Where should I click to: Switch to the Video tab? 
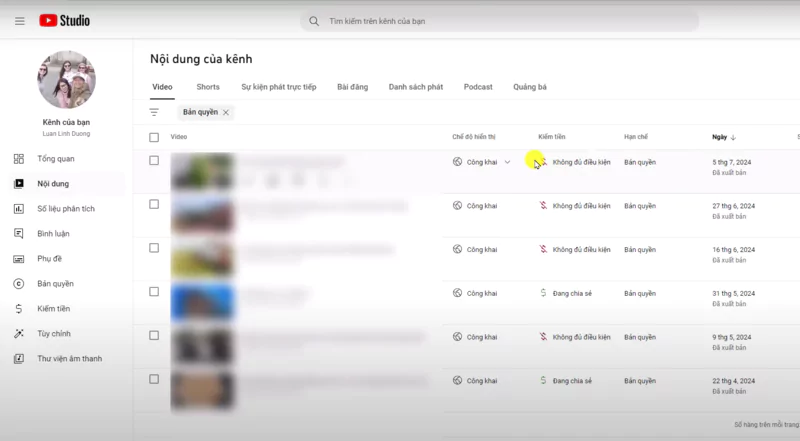point(162,87)
